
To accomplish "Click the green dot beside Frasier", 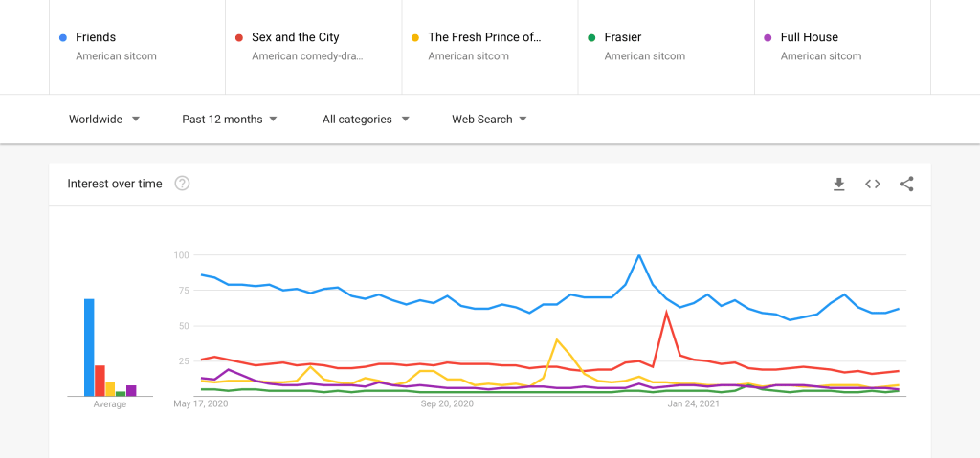I will [591, 37].
